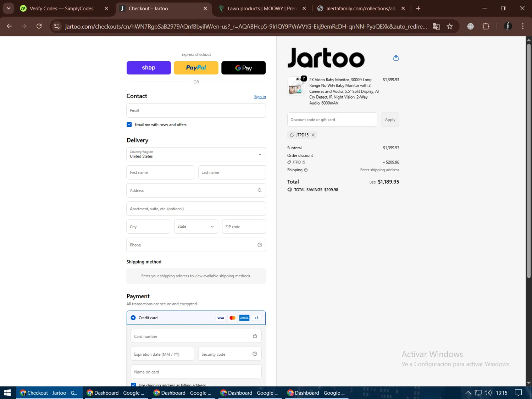Close the alertafamily.com tab
The height and width of the screenshot is (399, 532).
[x=403, y=8]
